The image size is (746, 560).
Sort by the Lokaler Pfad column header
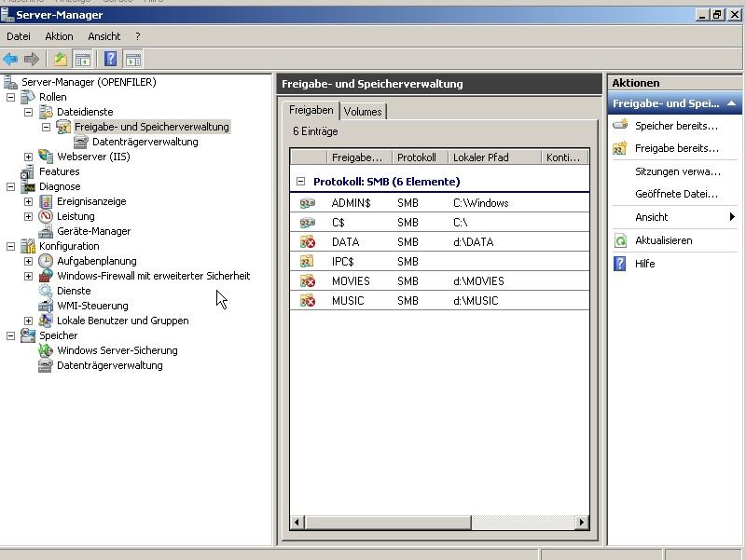pos(494,157)
